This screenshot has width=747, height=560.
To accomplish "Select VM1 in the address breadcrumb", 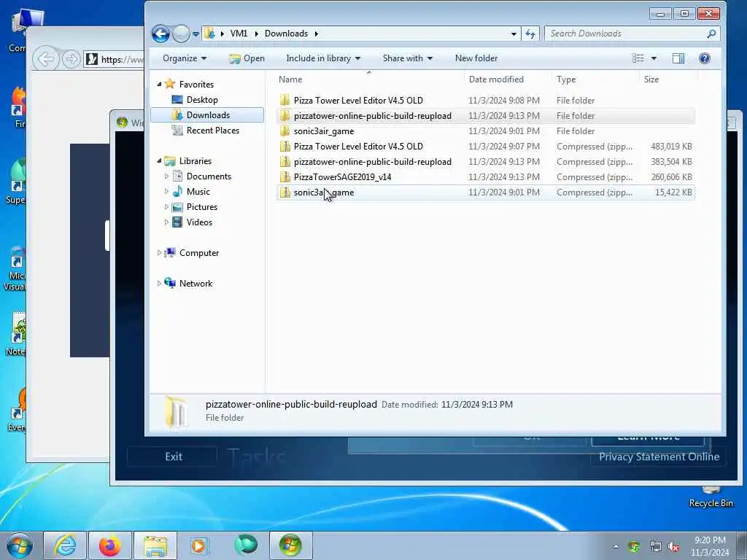I will coord(239,34).
